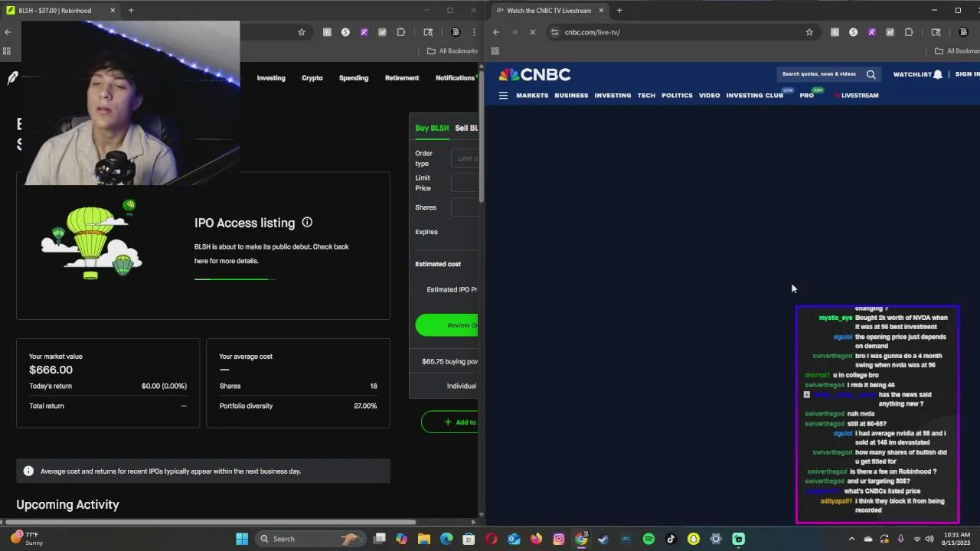Click the Shares input field

pyautogui.click(x=465, y=207)
